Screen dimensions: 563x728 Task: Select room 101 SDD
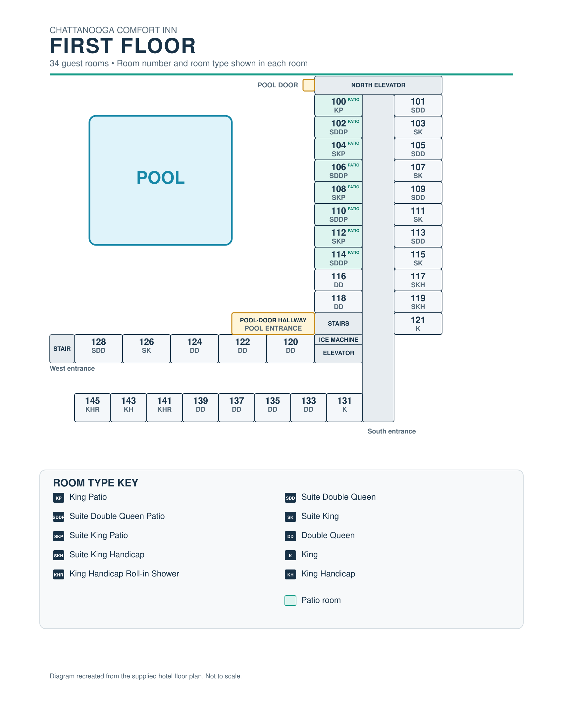[x=418, y=105]
